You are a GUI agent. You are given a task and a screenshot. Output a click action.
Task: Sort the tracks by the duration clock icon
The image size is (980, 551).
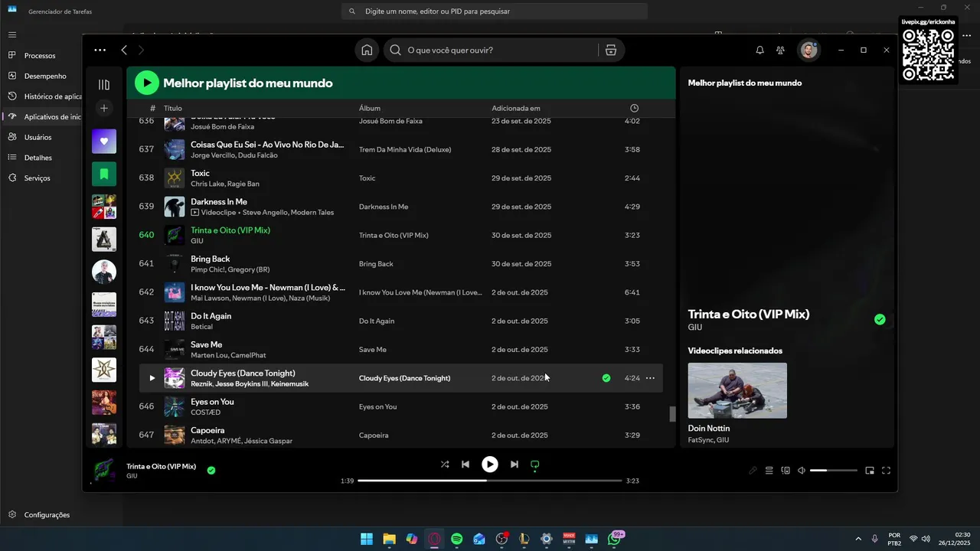click(634, 108)
